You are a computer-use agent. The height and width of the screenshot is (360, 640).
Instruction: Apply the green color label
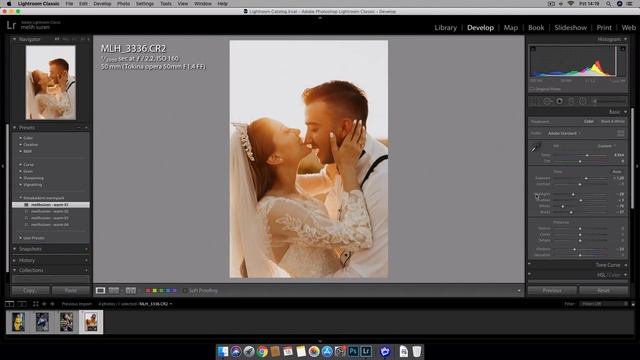pyautogui.click(x=161, y=291)
